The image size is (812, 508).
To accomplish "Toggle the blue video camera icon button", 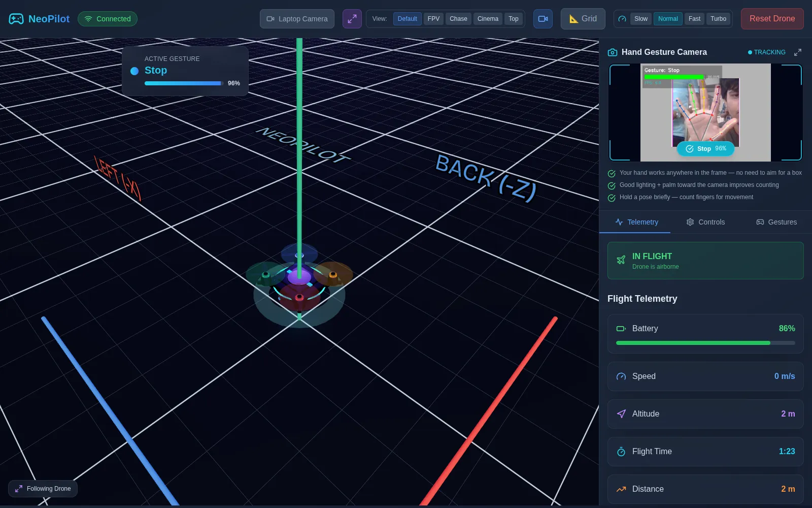I will tap(543, 19).
